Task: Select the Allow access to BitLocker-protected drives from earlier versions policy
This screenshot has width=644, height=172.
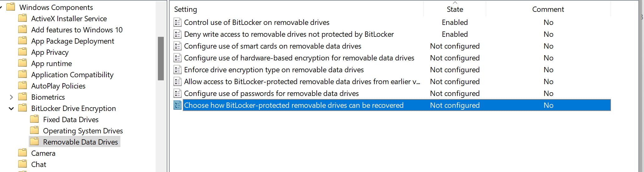Action: coord(302,82)
